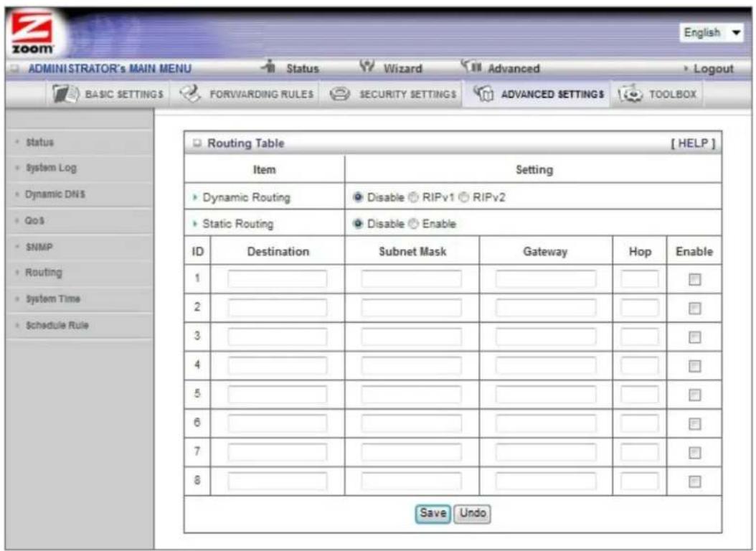Click the Hop field for route 8
Image resolution: width=756 pixels, height=551 pixels.
640,481
